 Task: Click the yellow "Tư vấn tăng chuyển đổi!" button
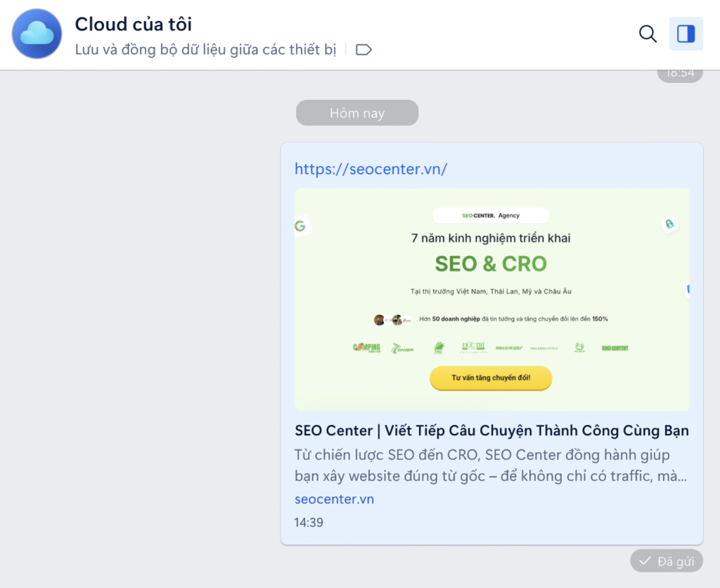click(491, 378)
